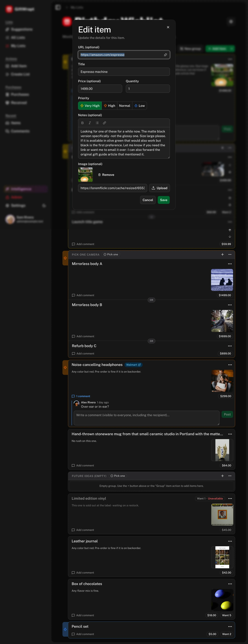Cancel editing the item
The image size is (248, 644).
tap(148, 200)
